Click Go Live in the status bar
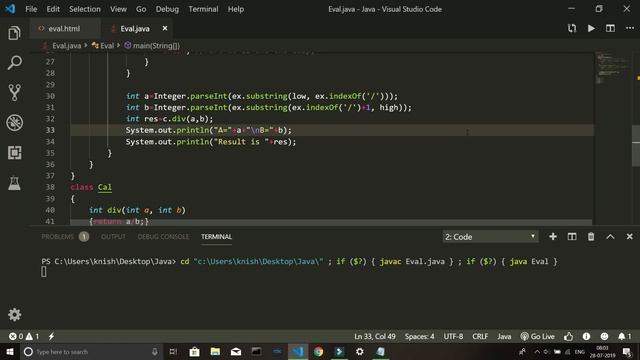This screenshot has height=360, width=640. [x=537, y=337]
